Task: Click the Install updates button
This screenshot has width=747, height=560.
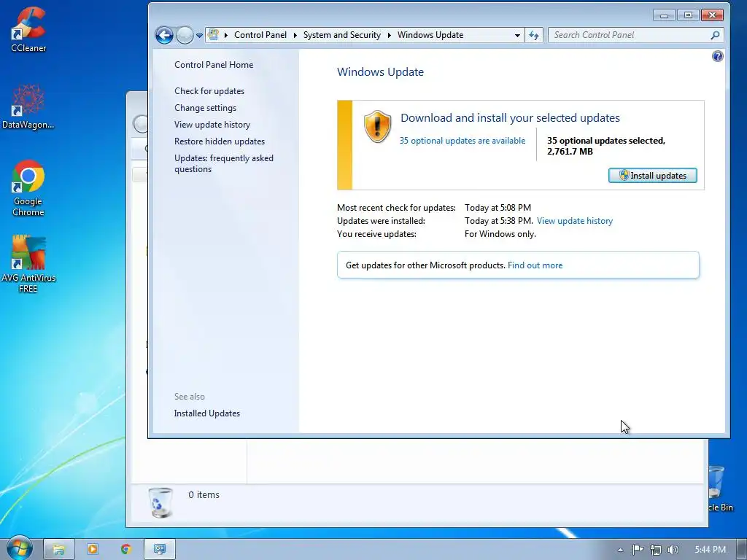Action: pyautogui.click(x=652, y=175)
